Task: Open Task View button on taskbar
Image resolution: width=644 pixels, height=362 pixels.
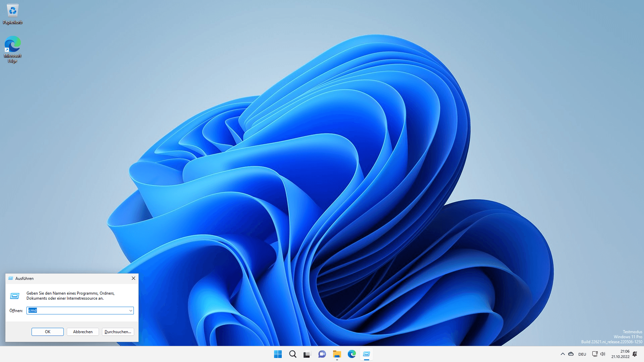Action: [x=307, y=354]
